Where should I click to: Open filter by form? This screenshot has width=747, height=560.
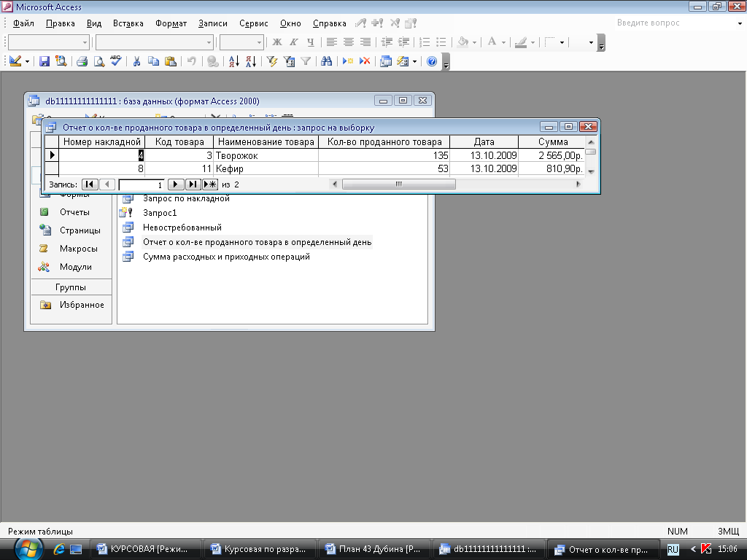pos(289,61)
